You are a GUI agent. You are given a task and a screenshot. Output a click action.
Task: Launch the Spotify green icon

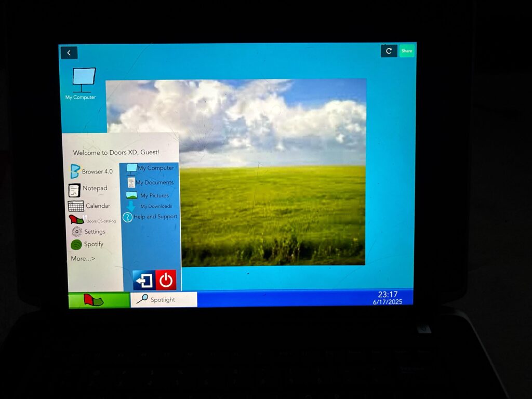[76, 244]
